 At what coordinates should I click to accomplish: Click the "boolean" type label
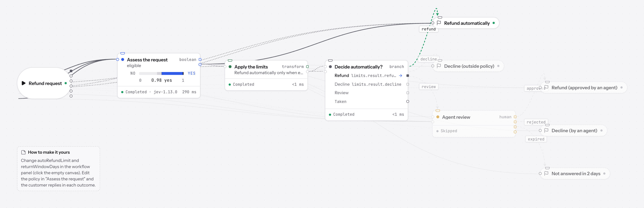pos(187,59)
